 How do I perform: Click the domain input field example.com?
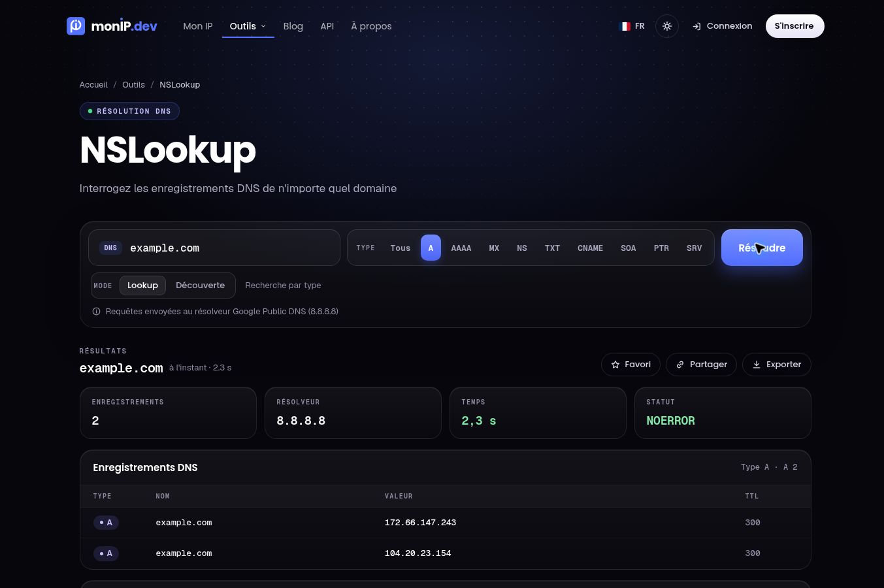coord(214,248)
